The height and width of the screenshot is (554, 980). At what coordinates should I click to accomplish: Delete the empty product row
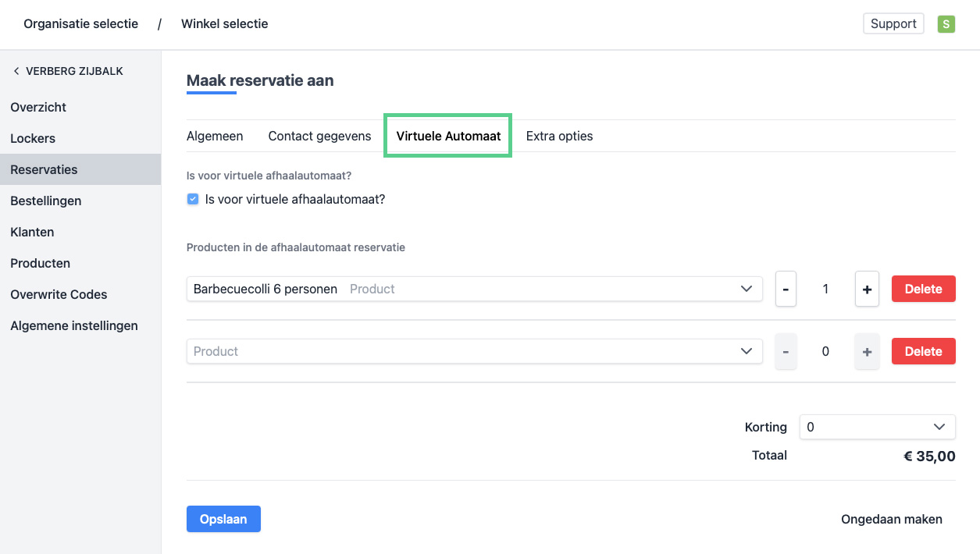pyautogui.click(x=923, y=351)
